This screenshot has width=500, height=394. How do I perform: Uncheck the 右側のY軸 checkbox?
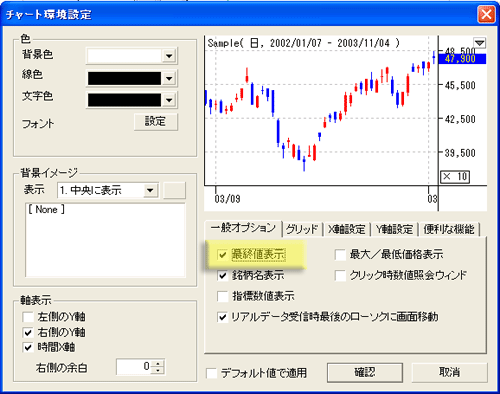point(28,332)
